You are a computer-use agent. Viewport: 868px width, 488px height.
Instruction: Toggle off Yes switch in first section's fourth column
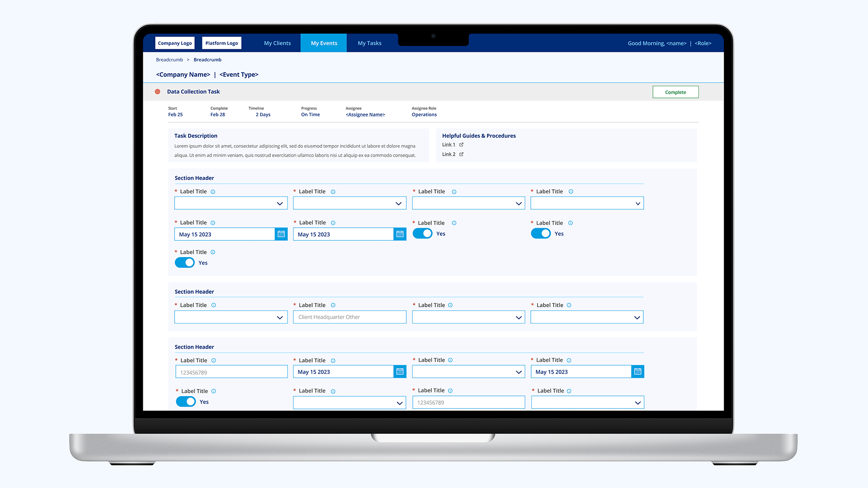541,234
